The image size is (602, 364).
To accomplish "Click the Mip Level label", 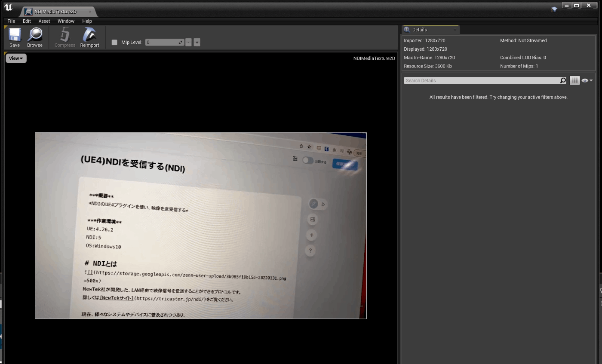I will [132, 42].
